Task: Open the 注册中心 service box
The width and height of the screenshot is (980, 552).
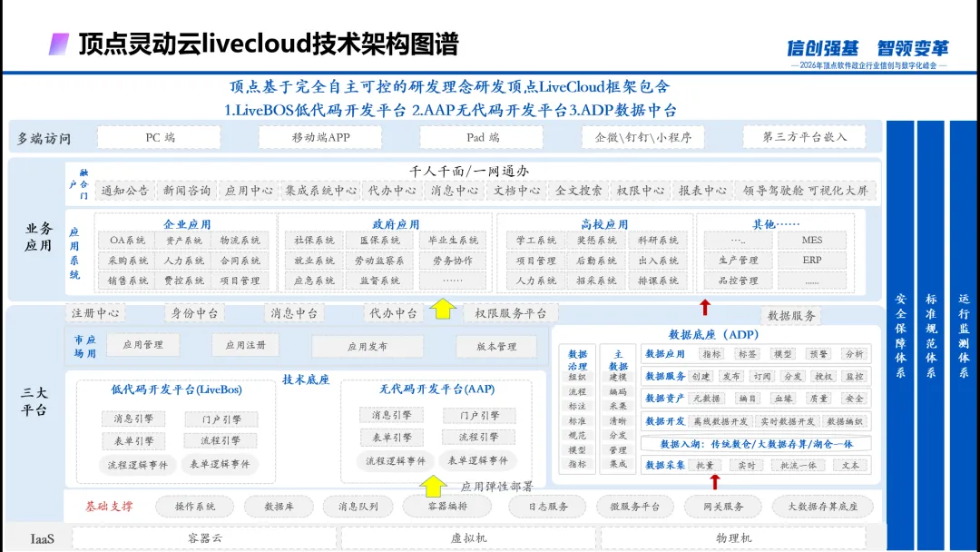Action: (96, 313)
